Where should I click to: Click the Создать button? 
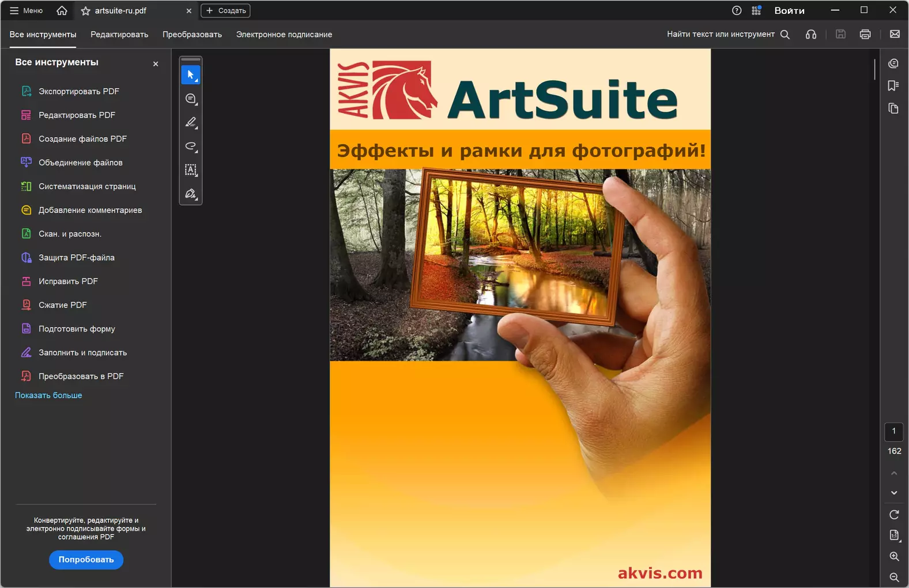point(225,11)
